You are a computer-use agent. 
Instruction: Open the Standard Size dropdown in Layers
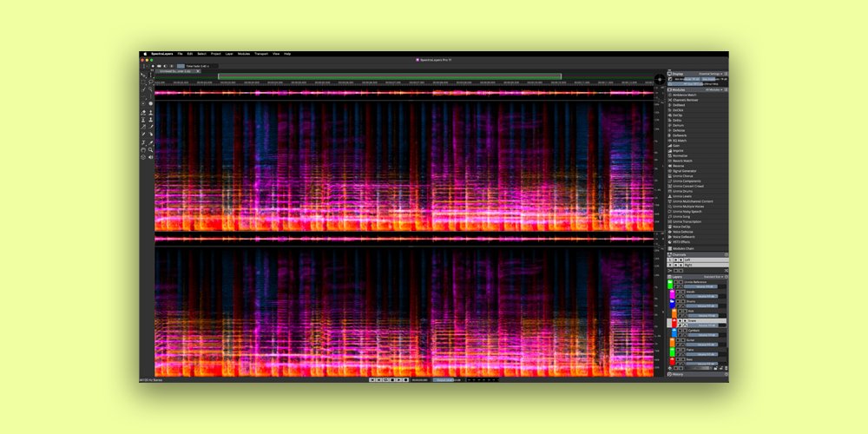point(713,277)
